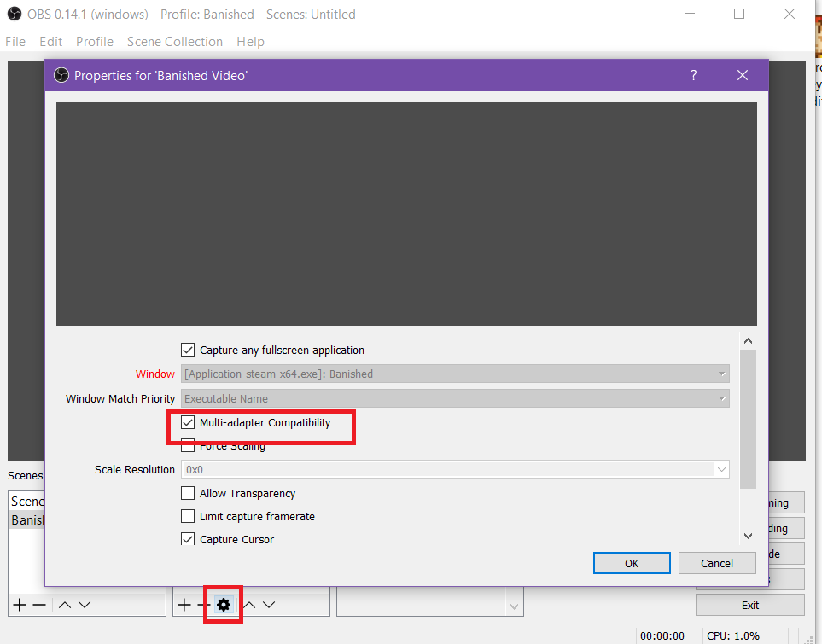Move scene up with the up arrow
Screen dimensions: 822x644
pyautogui.click(x=65, y=605)
